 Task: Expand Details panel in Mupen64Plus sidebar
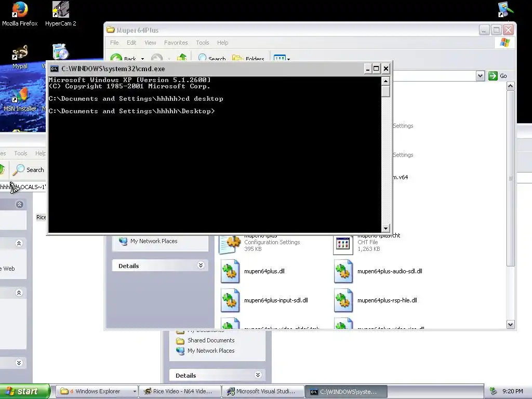click(x=201, y=265)
